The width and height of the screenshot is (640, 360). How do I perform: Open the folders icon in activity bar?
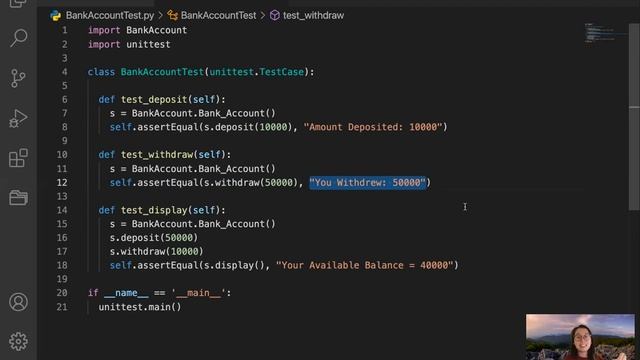(x=18, y=198)
